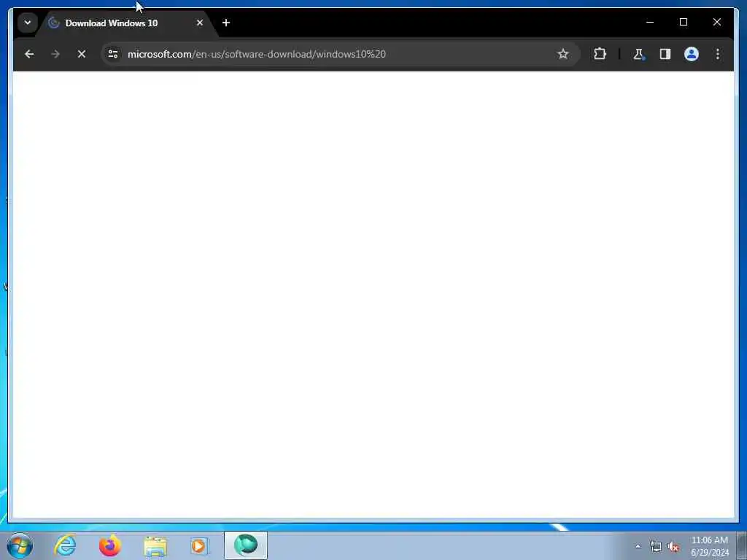The height and width of the screenshot is (560, 747).
Task: Stop loading the page
Action: 82,54
